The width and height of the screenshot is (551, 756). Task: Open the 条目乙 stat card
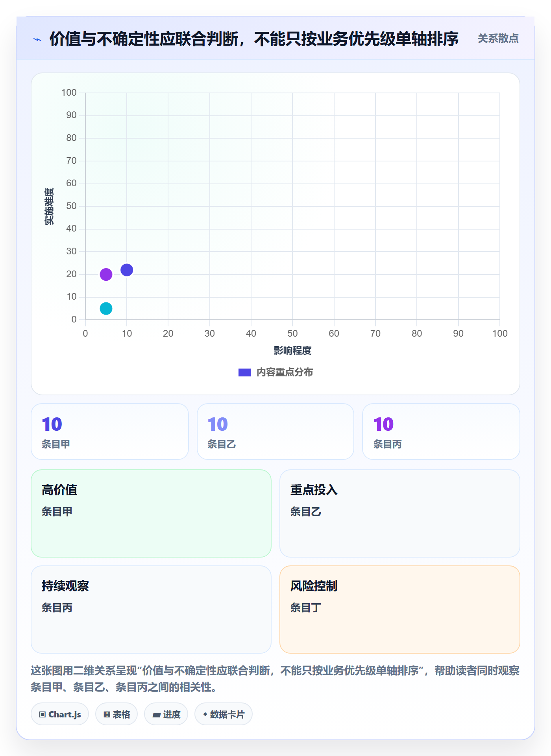(275, 432)
